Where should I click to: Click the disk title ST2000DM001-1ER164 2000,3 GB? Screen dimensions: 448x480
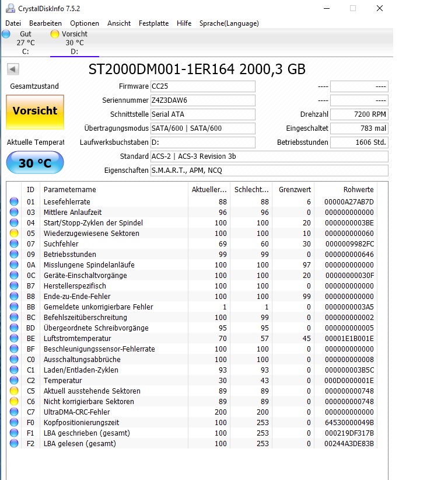(197, 69)
